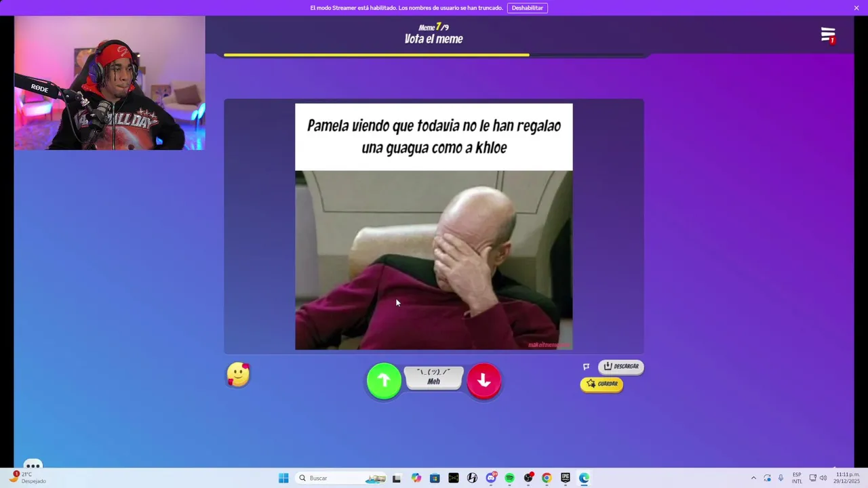
Task: Open the black grid app in taskbar
Action: (x=454, y=478)
